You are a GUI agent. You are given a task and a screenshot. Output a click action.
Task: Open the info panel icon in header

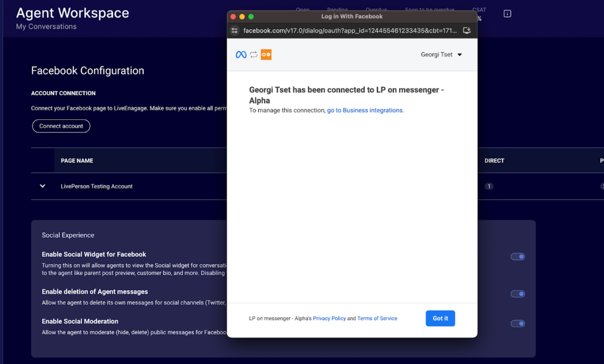[x=507, y=14]
